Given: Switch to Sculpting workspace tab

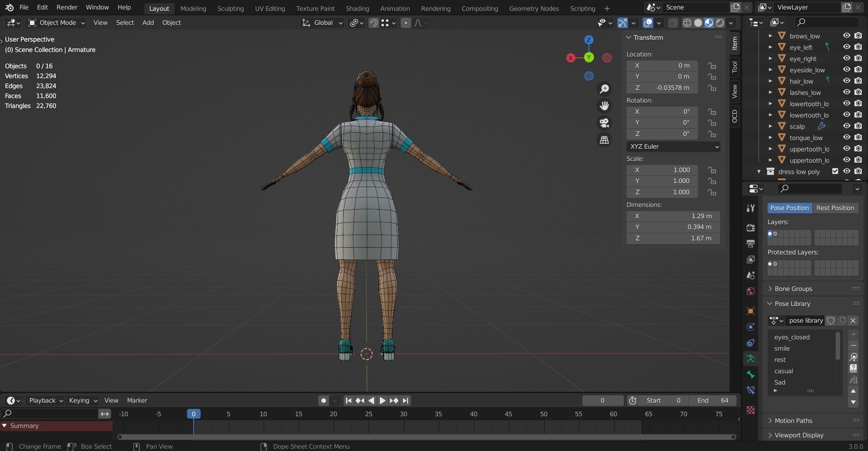Looking at the screenshot, I should pyautogui.click(x=230, y=8).
